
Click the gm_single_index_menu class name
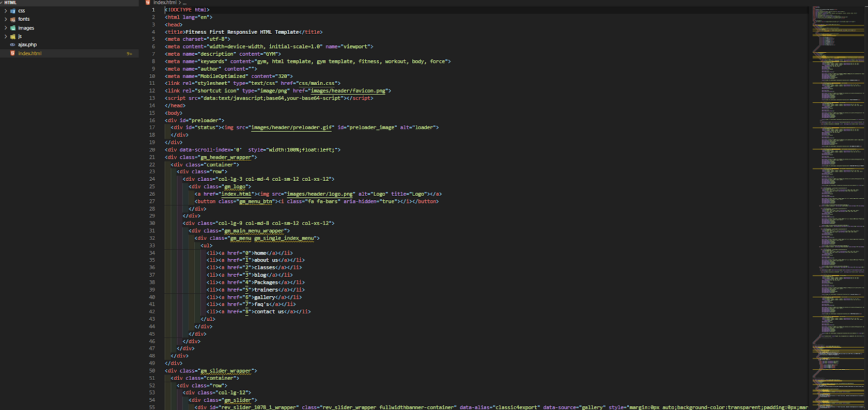[x=284, y=239]
